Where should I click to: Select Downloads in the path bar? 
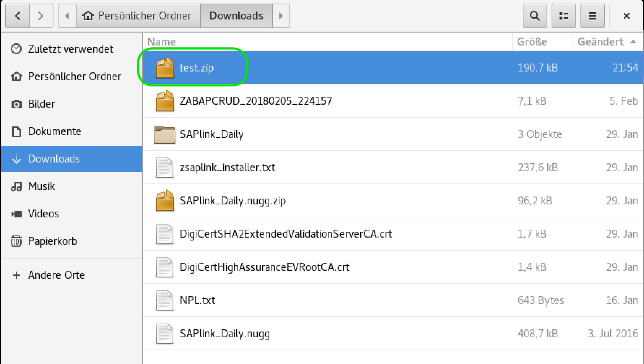coord(236,16)
